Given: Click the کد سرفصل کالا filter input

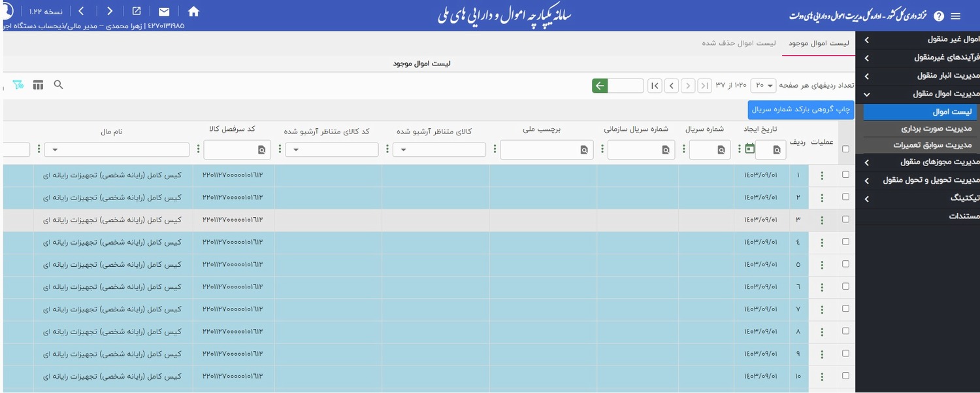Looking at the screenshot, I should (237, 150).
